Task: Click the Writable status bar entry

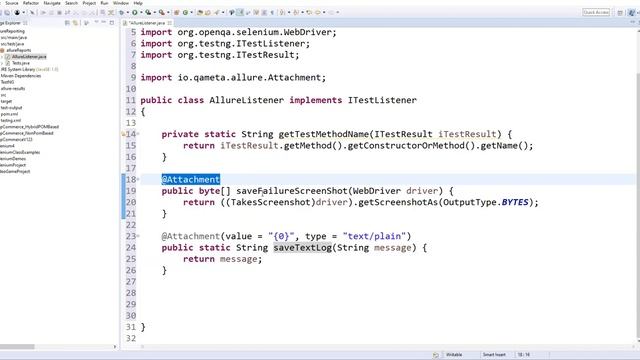Action: coord(454,355)
